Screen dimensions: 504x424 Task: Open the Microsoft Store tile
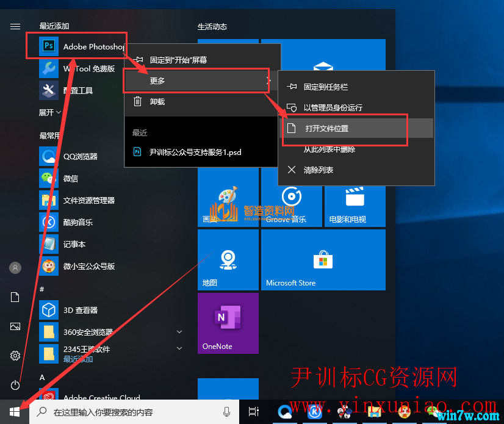coord(322,259)
